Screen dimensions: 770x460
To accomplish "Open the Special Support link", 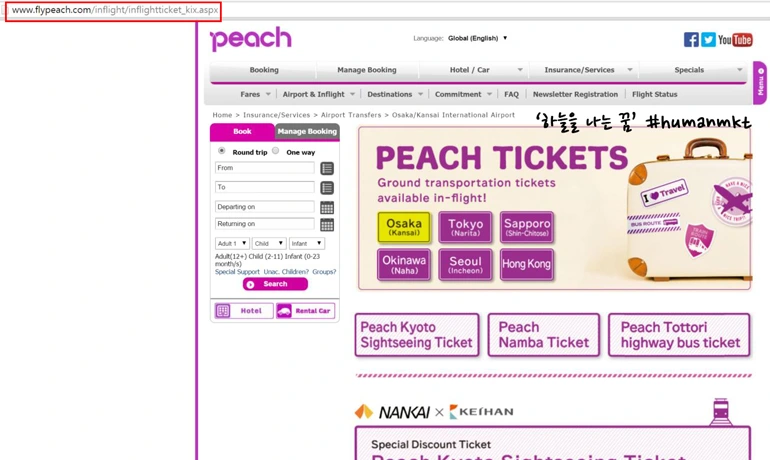I will coord(237,272).
